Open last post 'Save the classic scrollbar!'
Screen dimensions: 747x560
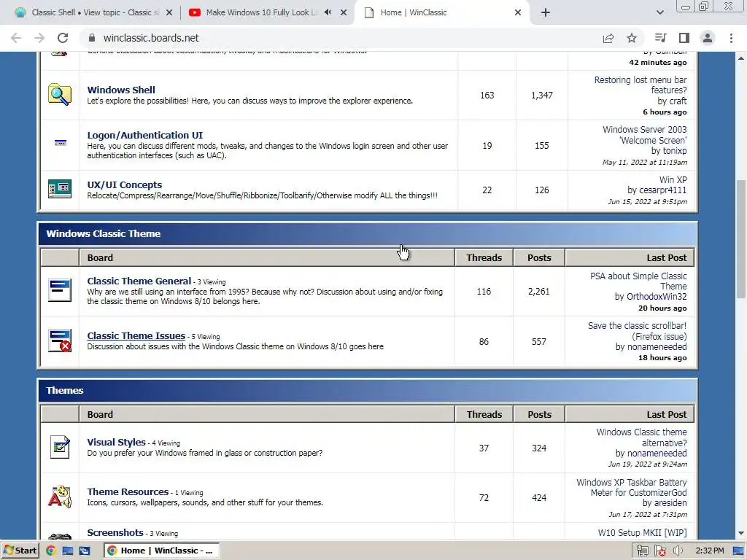[x=637, y=331]
